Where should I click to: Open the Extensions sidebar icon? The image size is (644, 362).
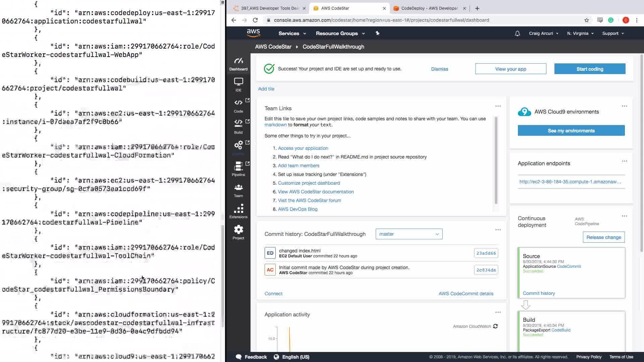pos(238,211)
